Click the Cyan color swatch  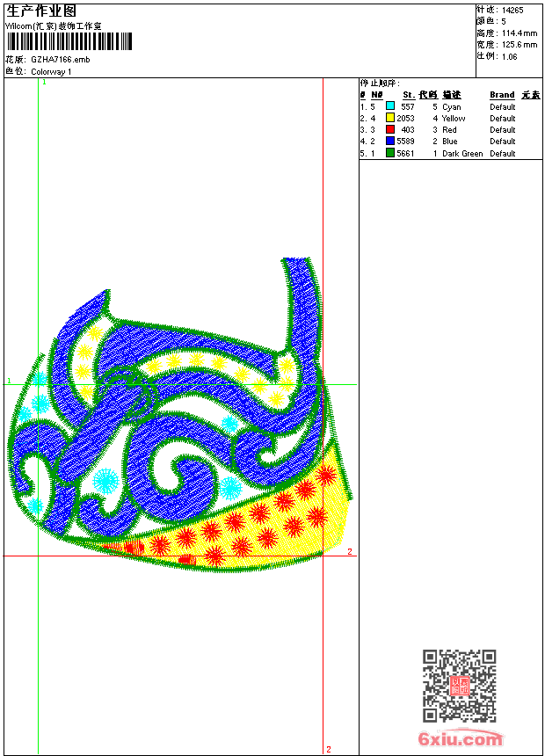[390, 106]
